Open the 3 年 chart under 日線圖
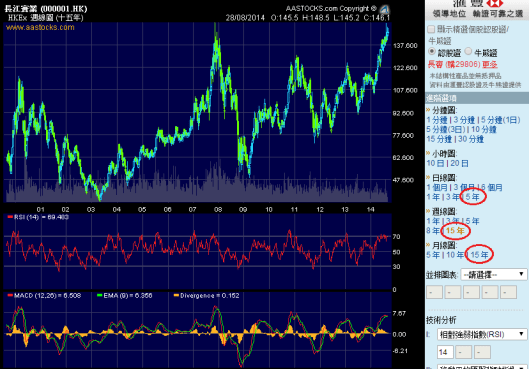 click(x=453, y=197)
